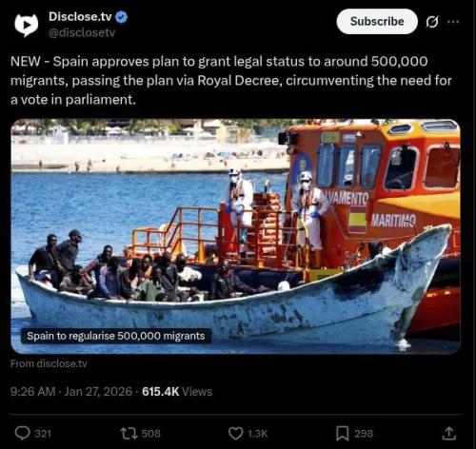Viewport: 476px width, 449px height.
Task: Click the 321 replies count
Action: (43, 434)
